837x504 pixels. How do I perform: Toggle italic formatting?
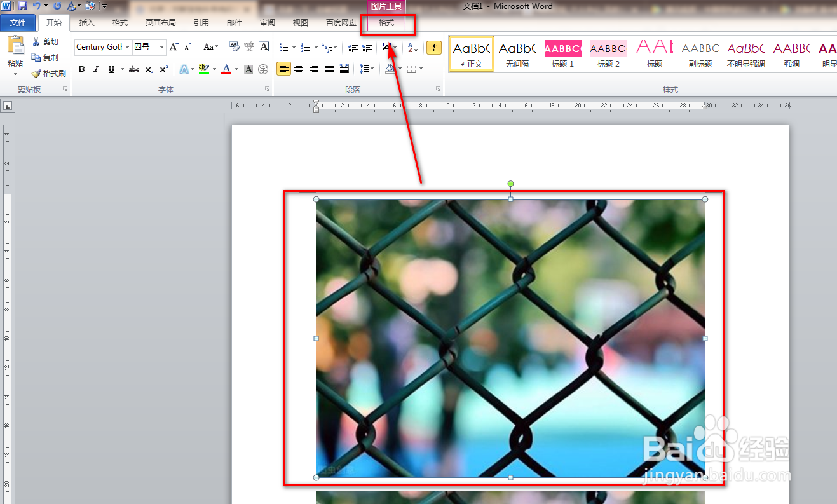coord(97,69)
